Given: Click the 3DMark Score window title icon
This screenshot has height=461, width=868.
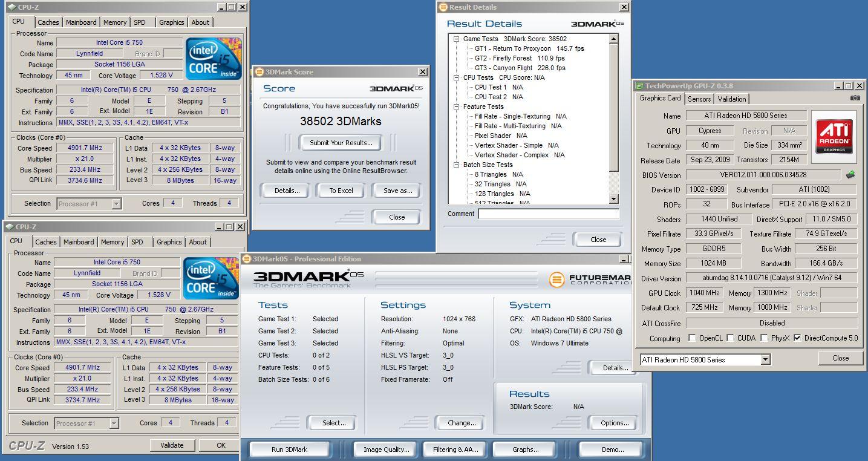Looking at the screenshot, I should 259,71.
